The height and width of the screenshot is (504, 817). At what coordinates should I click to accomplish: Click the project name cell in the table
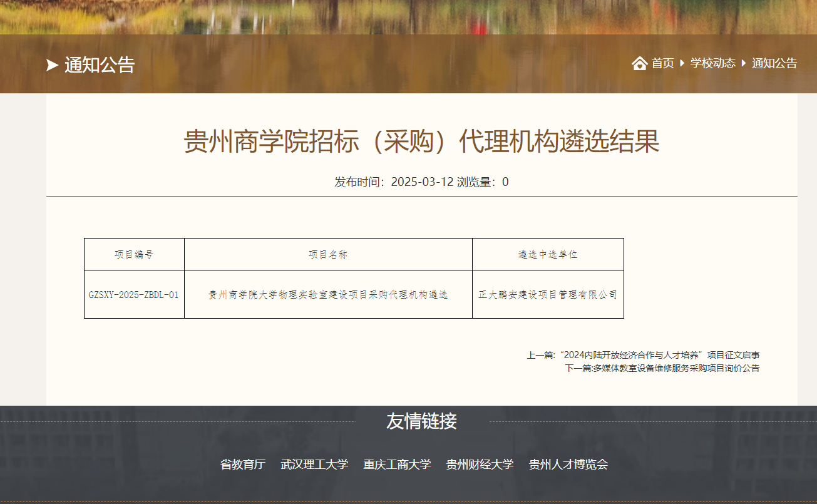tap(328, 294)
